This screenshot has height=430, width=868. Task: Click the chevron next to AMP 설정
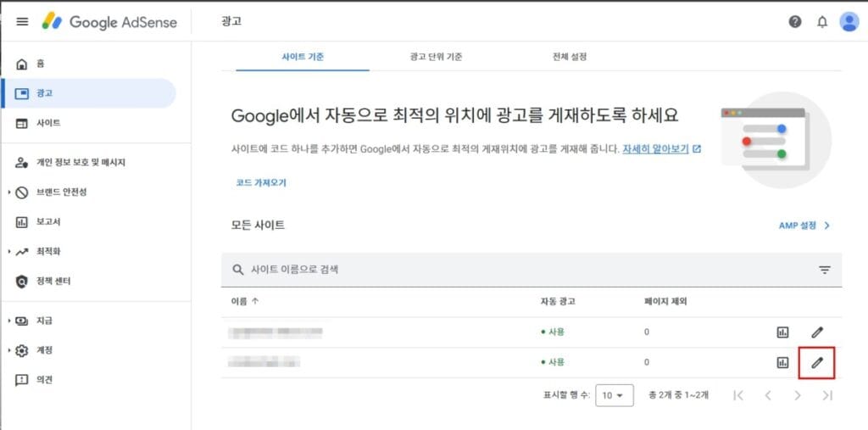827,226
